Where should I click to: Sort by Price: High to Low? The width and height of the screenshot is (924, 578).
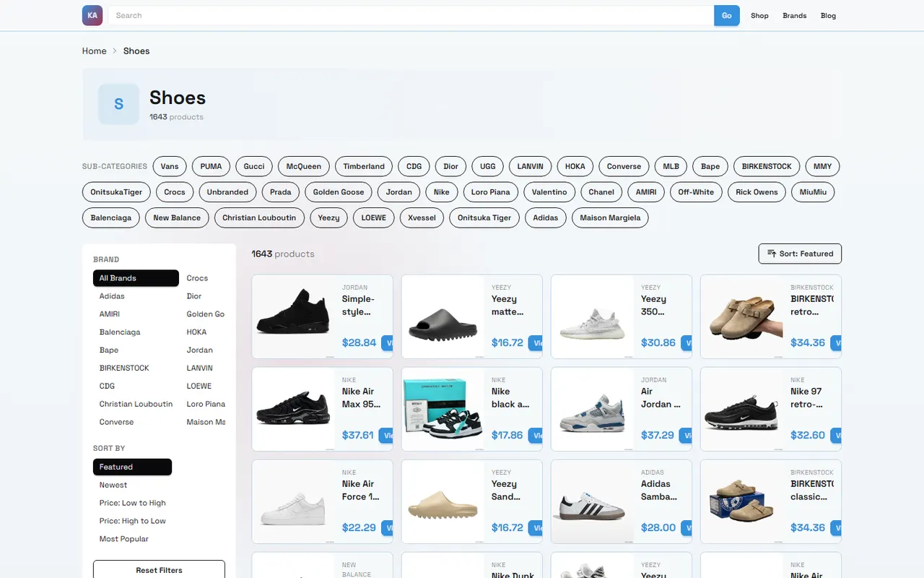coord(133,521)
